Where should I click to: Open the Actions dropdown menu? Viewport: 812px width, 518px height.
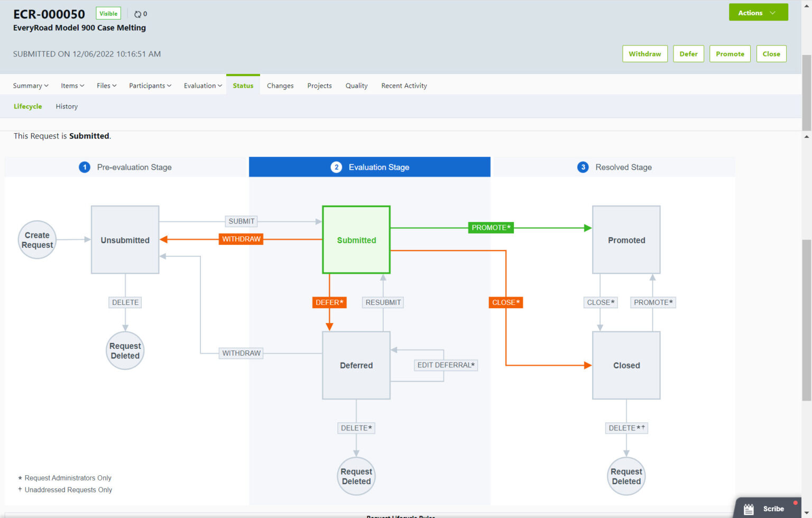[758, 12]
